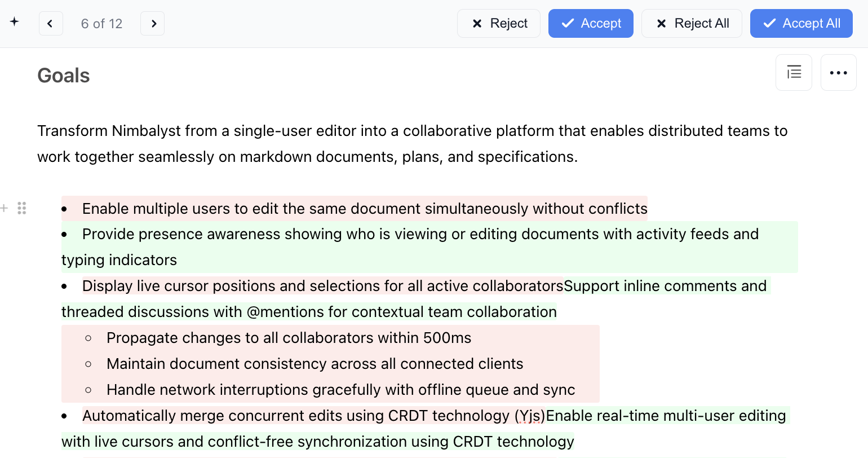868x458 pixels.
Task: Click the added 'Provide presence awareness' bullet
Action: 420,234
